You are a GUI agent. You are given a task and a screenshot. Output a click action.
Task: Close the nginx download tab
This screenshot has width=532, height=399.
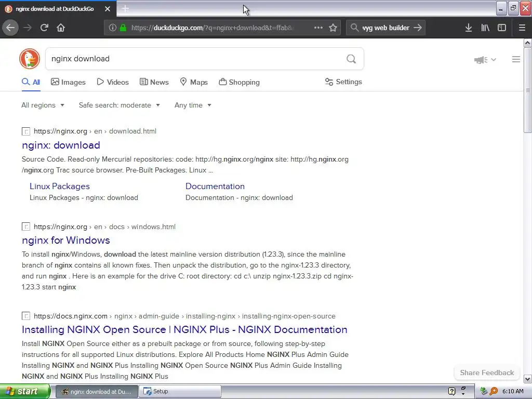point(108,9)
